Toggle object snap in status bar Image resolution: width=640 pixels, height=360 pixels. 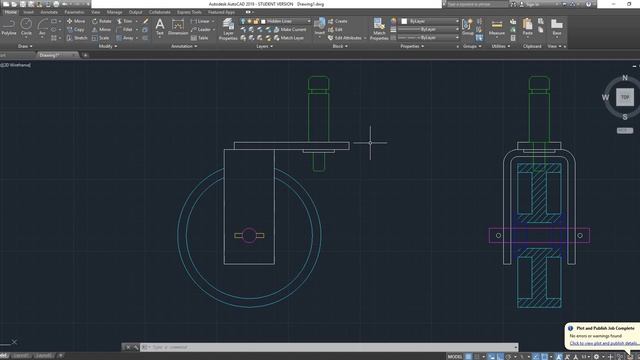pos(545,357)
